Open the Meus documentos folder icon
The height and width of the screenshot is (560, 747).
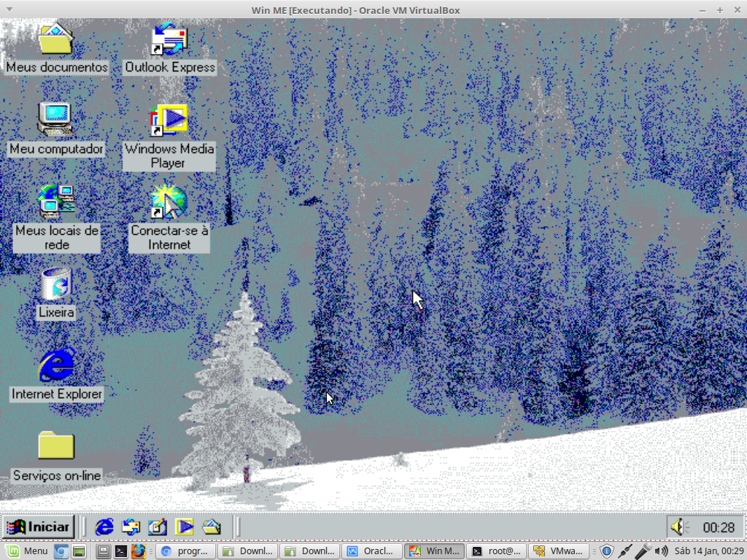(55, 40)
